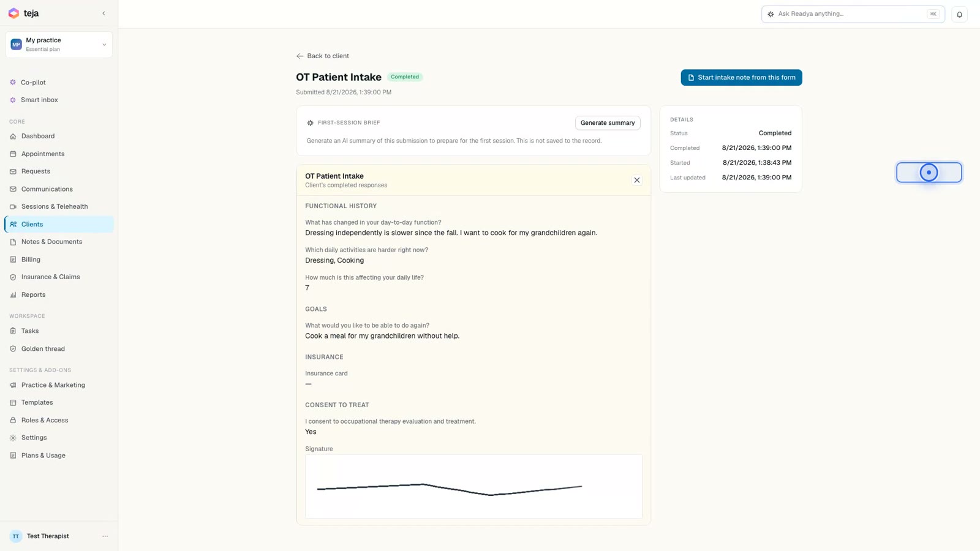Click the Dashboard home icon

(x=13, y=136)
